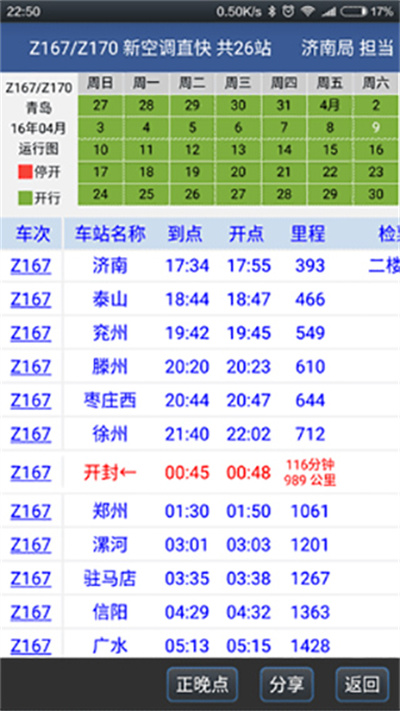
Task: Click the train title Z167/Z170 新空调直快
Action: [120, 49]
